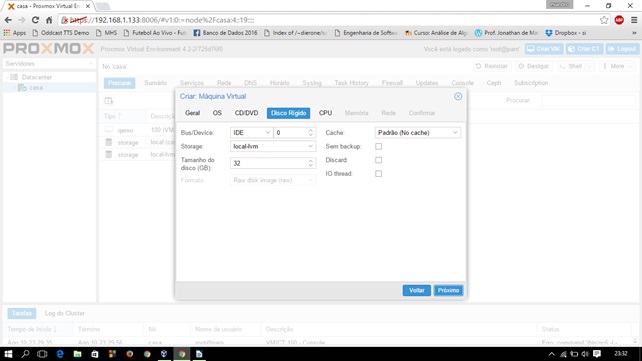Screen dimensions: 642x361
Task: Open the Apps bookmarks shortcut
Action: pos(15,33)
